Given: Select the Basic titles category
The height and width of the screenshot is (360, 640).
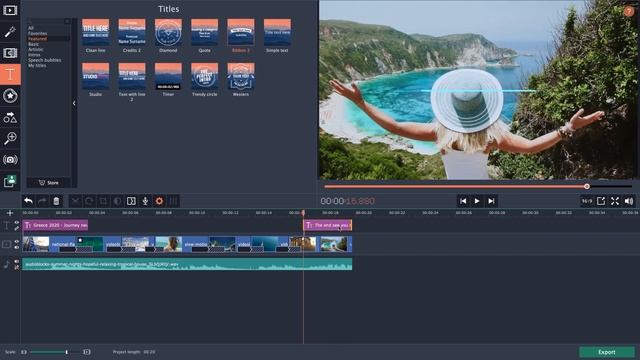Looking at the screenshot, I should (x=33, y=44).
